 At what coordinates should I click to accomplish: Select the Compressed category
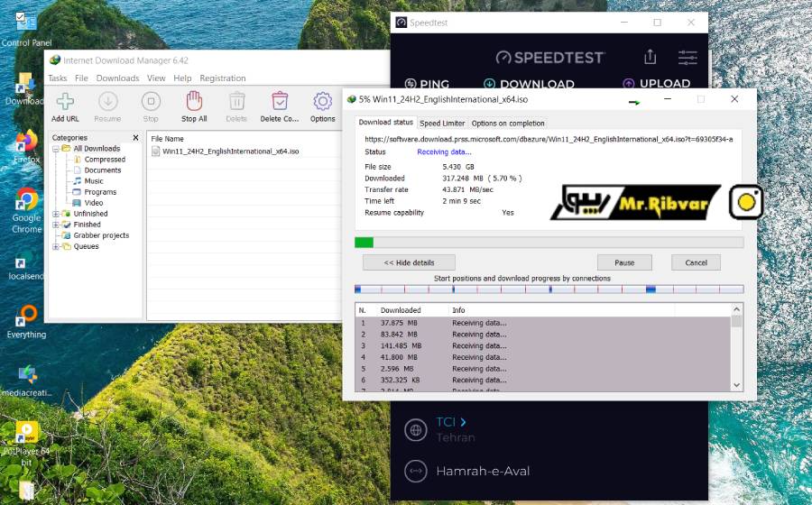coord(105,160)
